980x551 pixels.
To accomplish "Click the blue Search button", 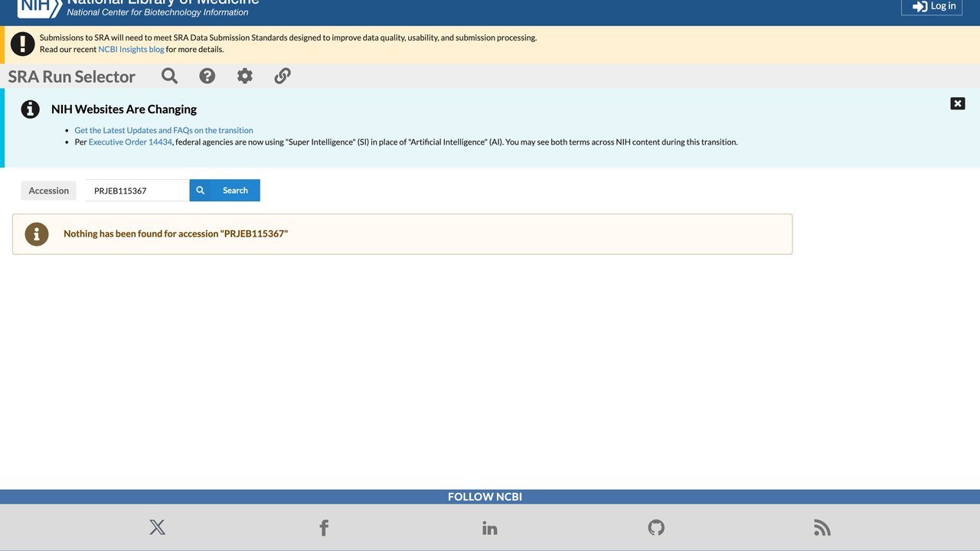I will coord(225,191).
